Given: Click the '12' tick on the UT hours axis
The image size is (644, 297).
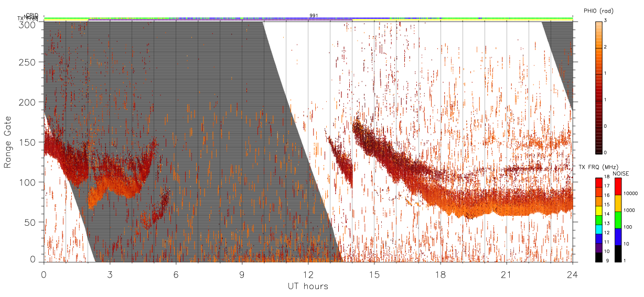Looking at the screenshot, I should pyautogui.click(x=308, y=274).
